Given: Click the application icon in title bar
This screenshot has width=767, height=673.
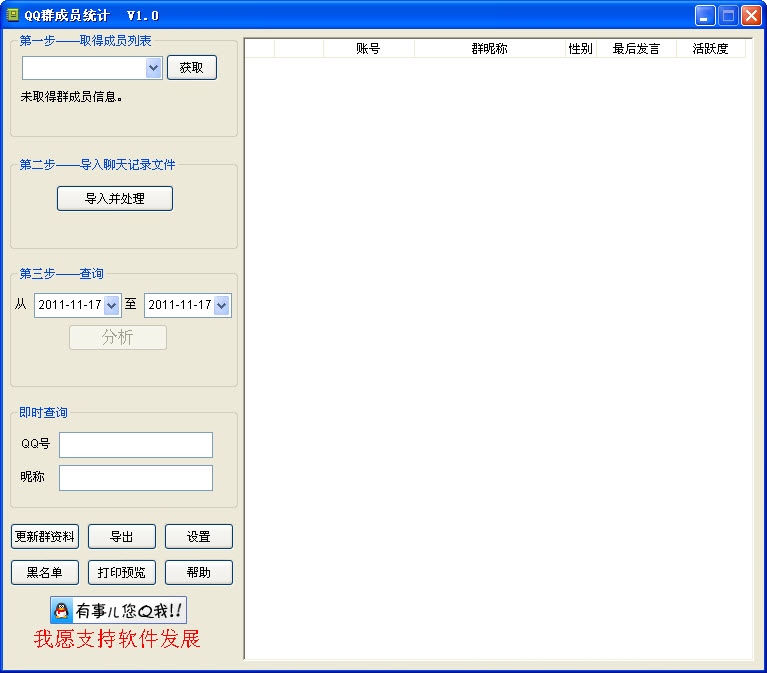Looking at the screenshot, I should tap(12, 15).
